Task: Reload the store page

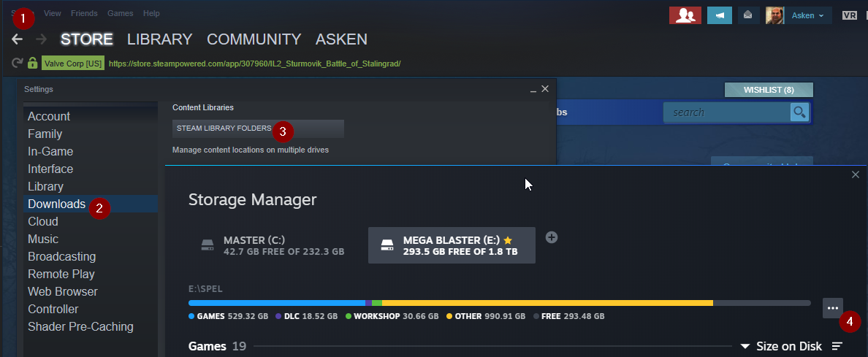Action: (17, 63)
